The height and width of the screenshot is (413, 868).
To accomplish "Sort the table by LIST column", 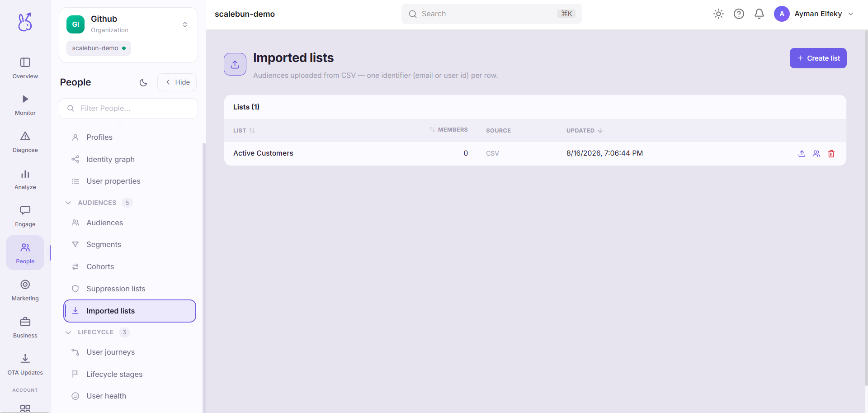I will click(244, 131).
